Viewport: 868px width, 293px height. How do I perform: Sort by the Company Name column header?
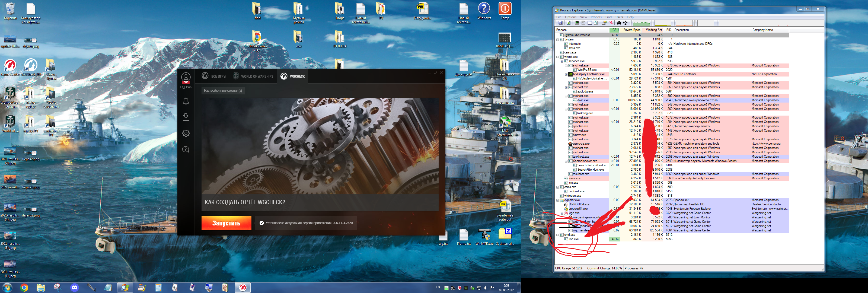pos(770,30)
